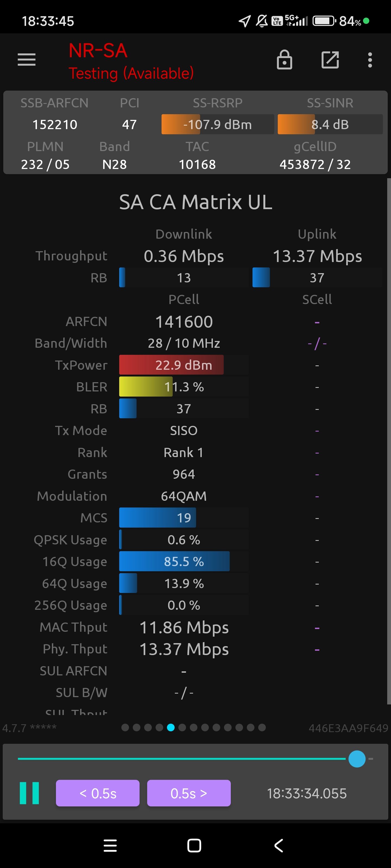This screenshot has height=868, width=391.
Task: Open the three-dot overflow menu
Action: [370, 60]
